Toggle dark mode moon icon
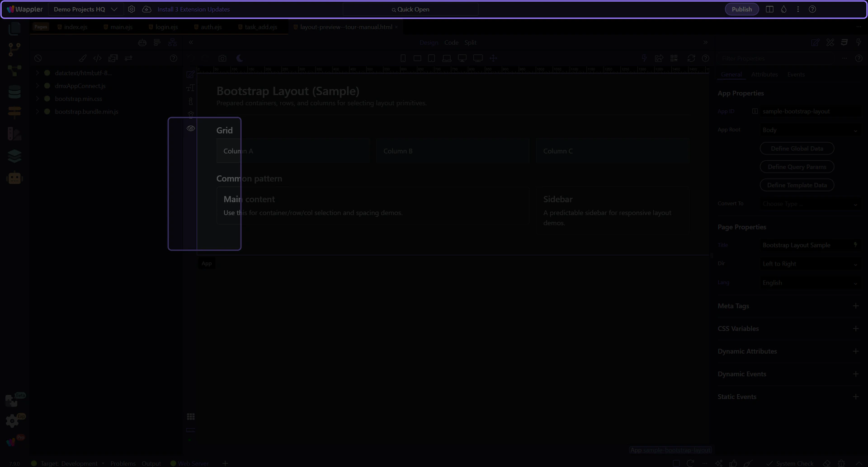Image resolution: width=868 pixels, height=467 pixels. [240, 58]
